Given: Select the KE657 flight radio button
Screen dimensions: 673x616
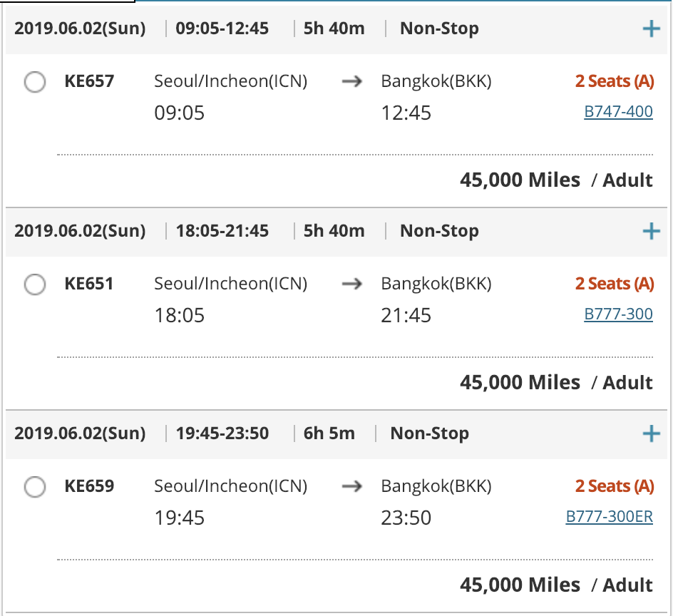Looking at the screenshot, I should click(x=35, y=83).
